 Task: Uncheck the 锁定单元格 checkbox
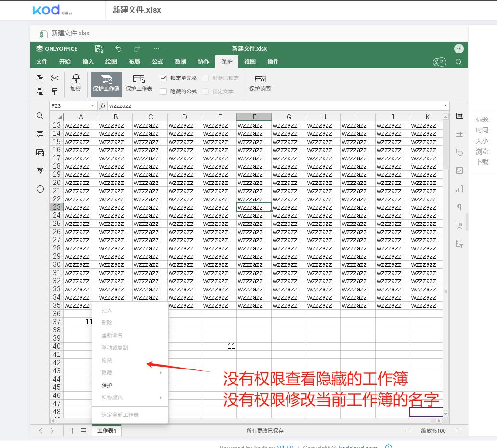click(x=163, y=78)
